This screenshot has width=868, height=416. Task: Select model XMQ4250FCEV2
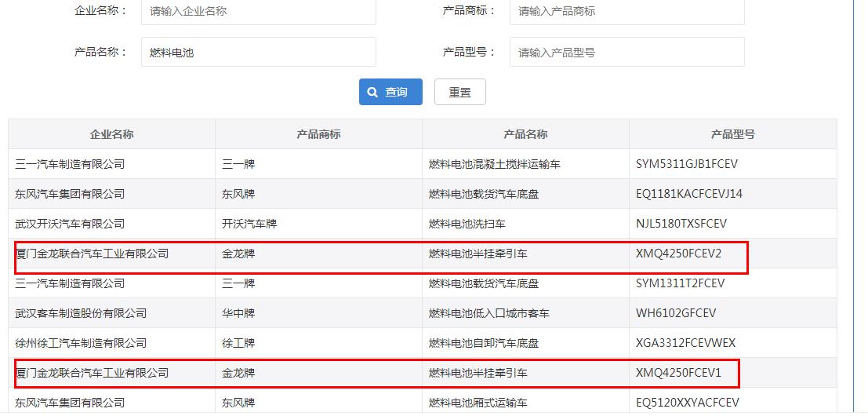733,254
